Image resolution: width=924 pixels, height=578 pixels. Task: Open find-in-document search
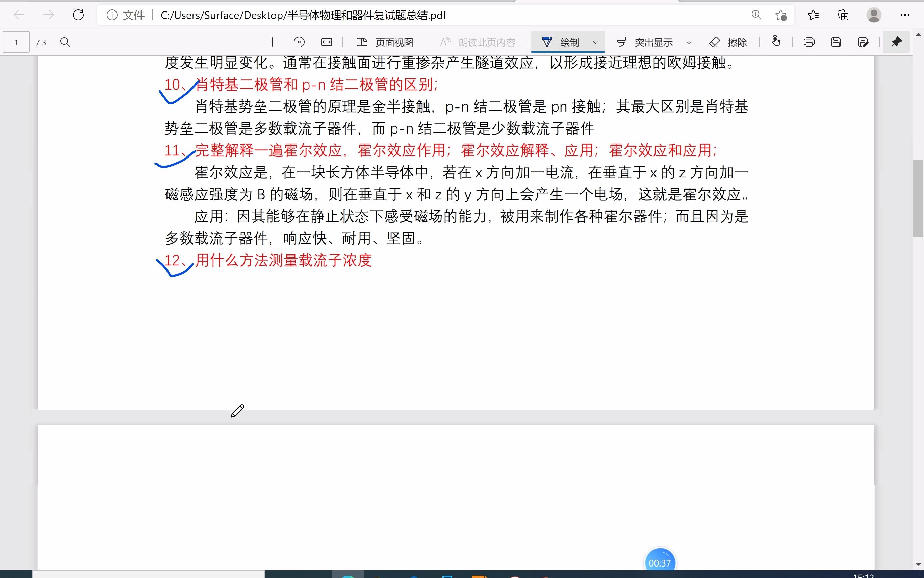click(65, 42)
